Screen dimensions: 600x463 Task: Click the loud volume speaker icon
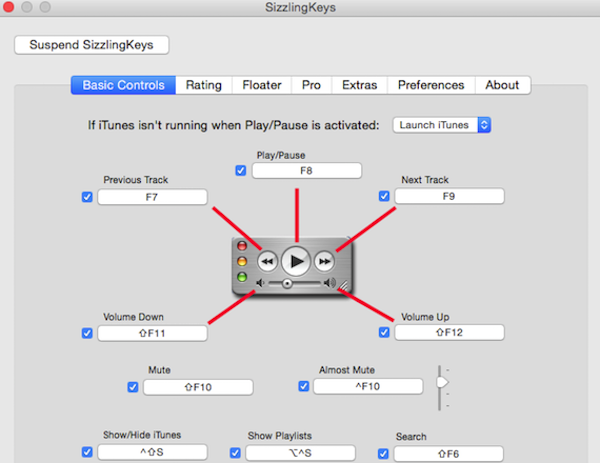click(x=330, y=284)
